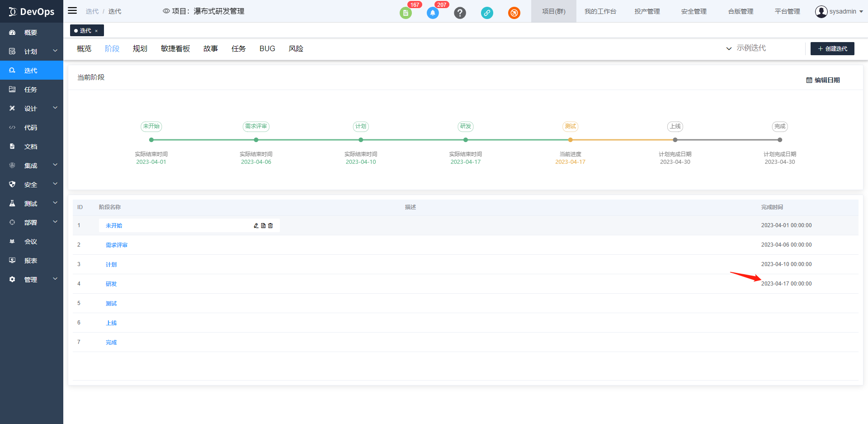The image size is (868, 424).
Task: Click the trash delete icon for 未开始
Action: 270,225
